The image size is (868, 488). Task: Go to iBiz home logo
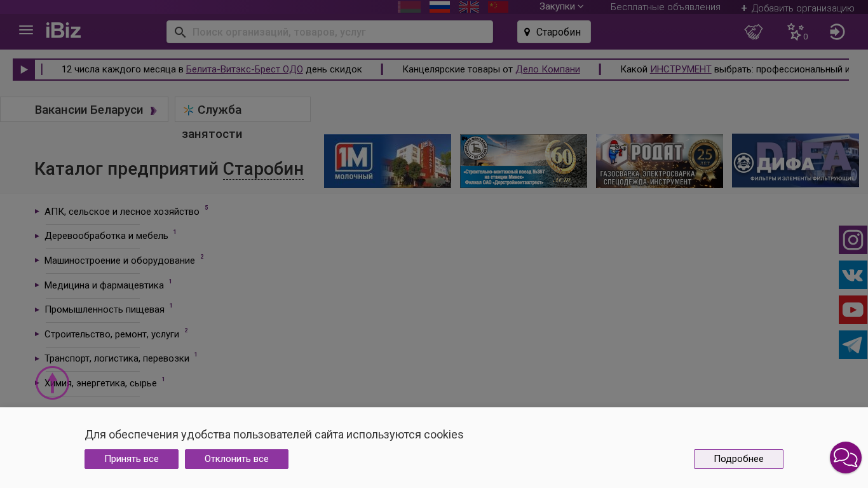tap(64, 30)
